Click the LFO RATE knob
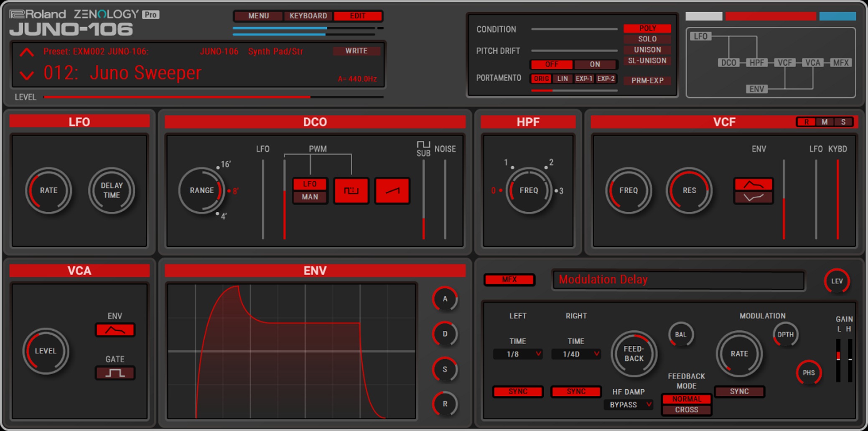The height and width of the screenshot is (431, 868). [48, 190]
